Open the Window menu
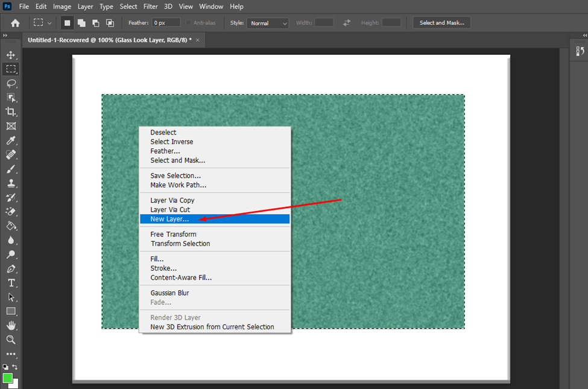Screen dimensions: 588x389 pos(211,7)
